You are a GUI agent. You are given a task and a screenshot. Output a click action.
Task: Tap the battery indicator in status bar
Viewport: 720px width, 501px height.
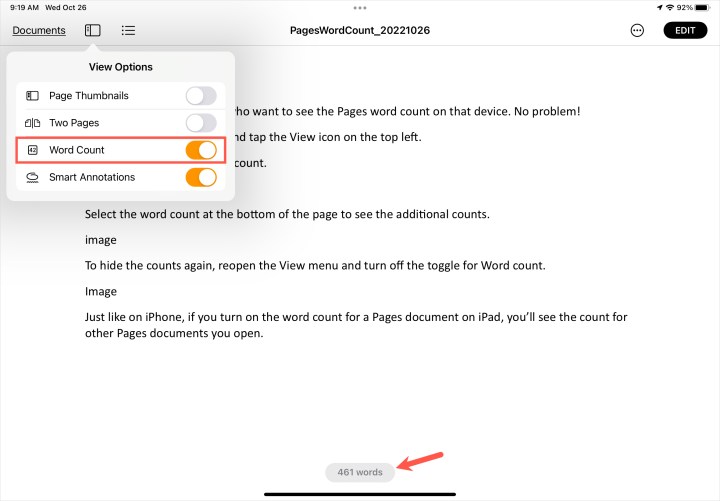point(703,7)
